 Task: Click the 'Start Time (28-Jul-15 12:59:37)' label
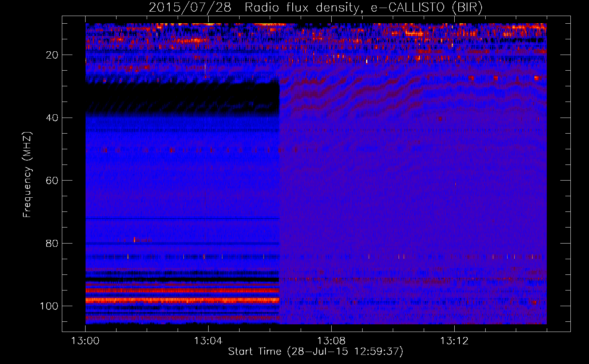316,352
